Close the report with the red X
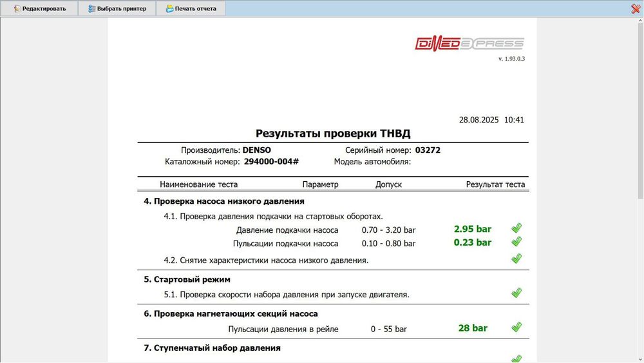Image resolution: width=644 pixels, height=363 pixels. (x=636, y=8)
